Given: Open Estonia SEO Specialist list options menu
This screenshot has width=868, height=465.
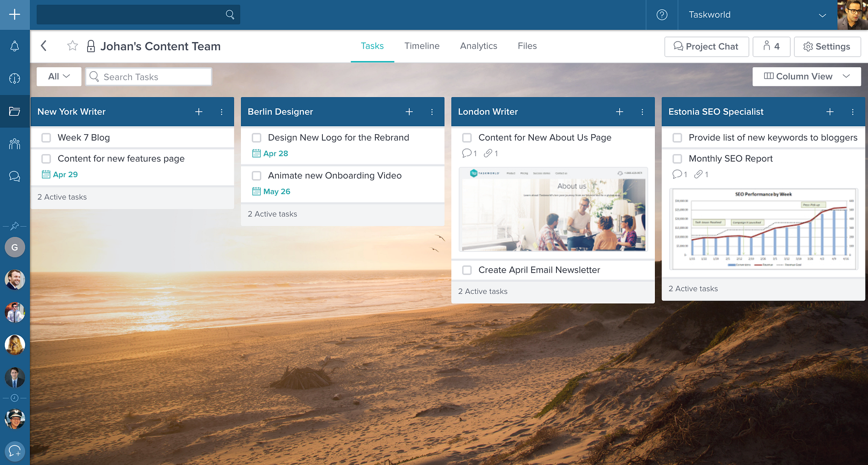Looking at the screenshot, I should (853, 112).
